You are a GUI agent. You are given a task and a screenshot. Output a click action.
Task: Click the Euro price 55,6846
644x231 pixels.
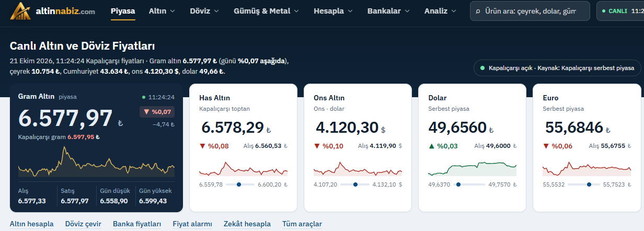coord(574,128)
